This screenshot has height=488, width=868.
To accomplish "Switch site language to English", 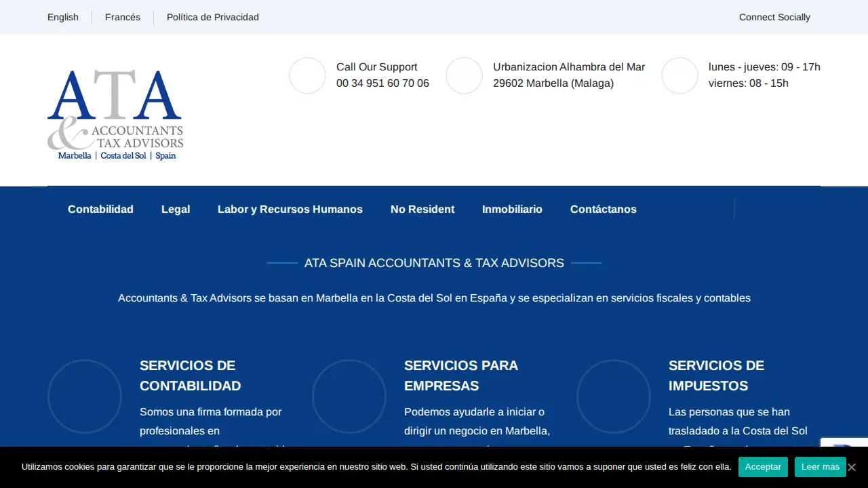I will (x=63, y=17).
